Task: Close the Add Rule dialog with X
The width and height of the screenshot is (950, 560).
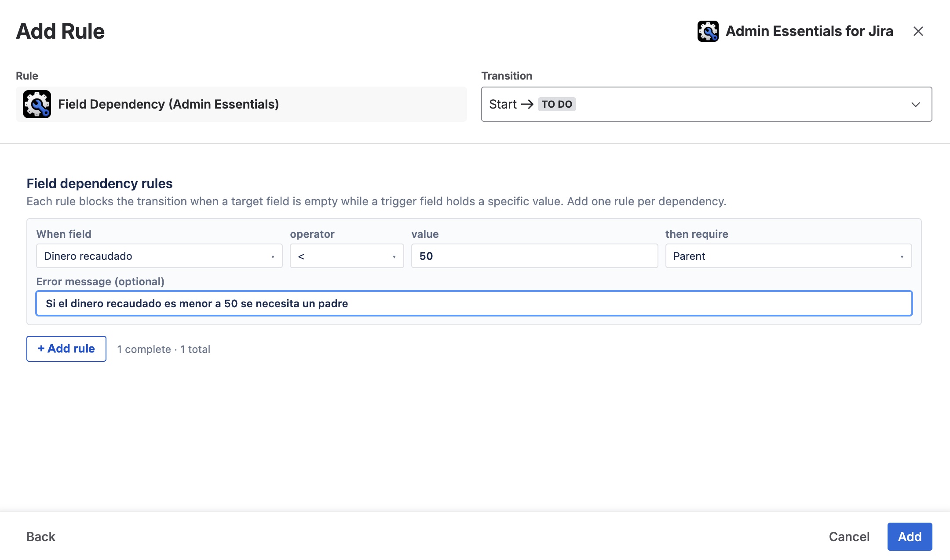Action: (918, 31)
